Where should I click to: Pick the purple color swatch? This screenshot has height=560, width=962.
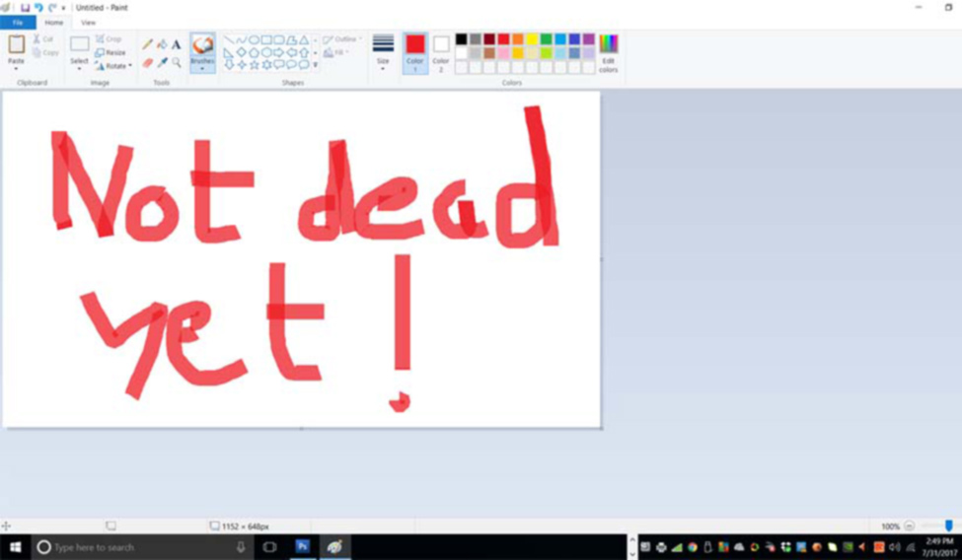point(588,39)
